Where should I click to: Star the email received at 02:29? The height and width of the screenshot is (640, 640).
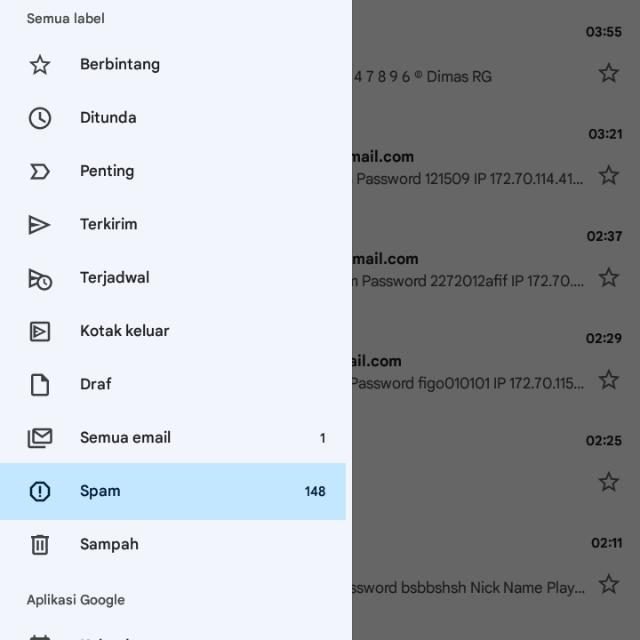click(x=608, y=380)
